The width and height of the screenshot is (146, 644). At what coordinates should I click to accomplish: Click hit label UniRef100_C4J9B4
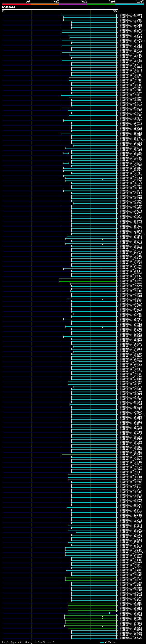pyautogui.click(x=131, y=67)
